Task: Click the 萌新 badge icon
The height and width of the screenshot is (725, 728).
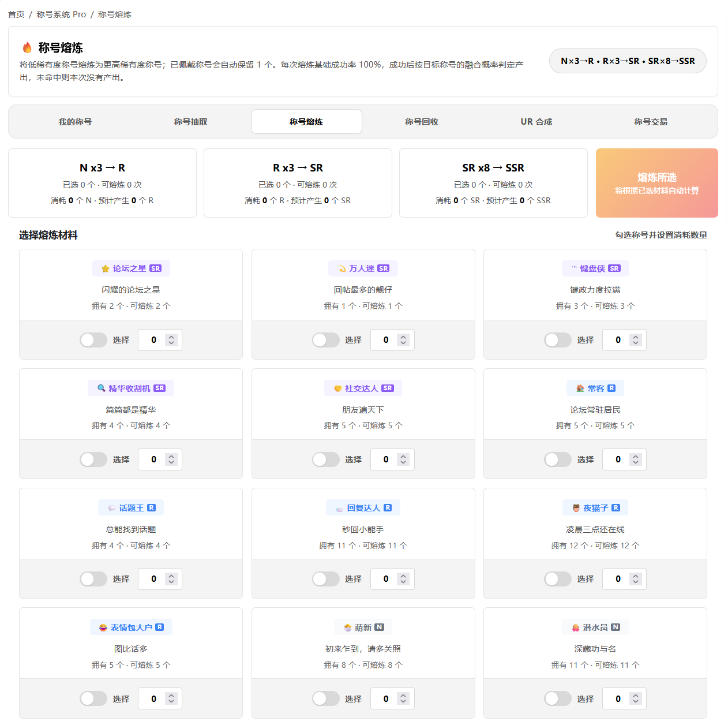Action: point(347,627)
